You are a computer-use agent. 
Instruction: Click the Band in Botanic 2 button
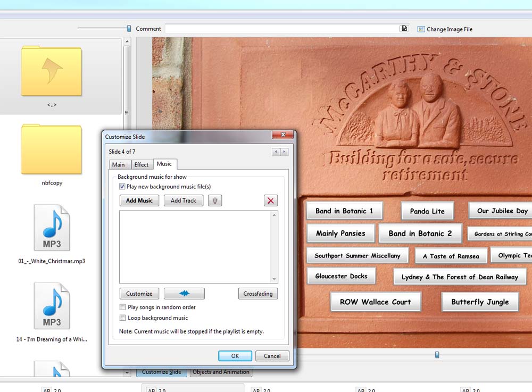coord(420,233)
